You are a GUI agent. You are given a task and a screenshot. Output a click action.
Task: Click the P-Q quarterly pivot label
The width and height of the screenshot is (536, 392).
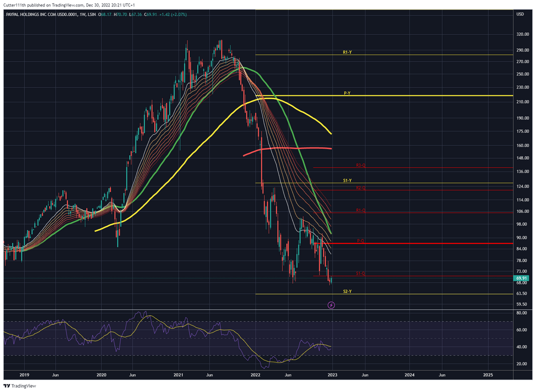(361, 241)
